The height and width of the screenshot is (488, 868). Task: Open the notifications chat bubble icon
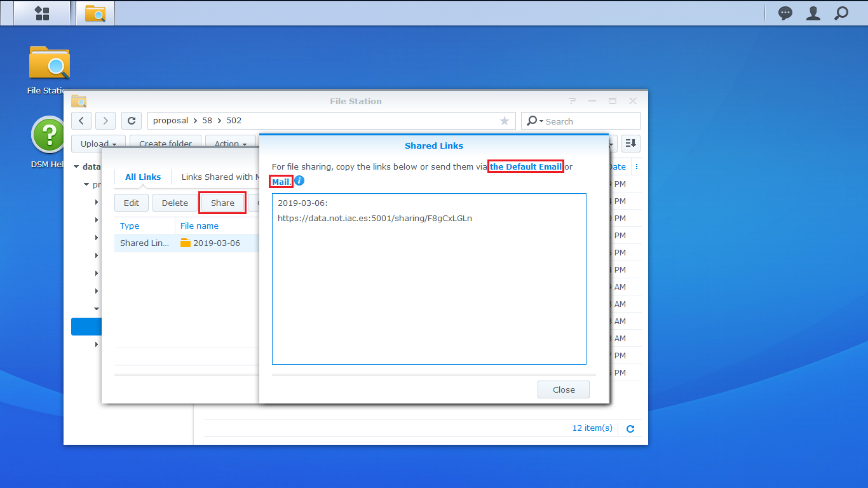tap(785, 13)
